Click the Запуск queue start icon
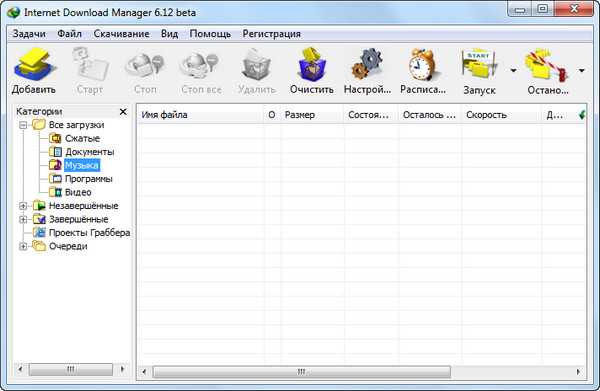Image resolution: width=600 pixels, height=391 pixels. tap(479, 64)
